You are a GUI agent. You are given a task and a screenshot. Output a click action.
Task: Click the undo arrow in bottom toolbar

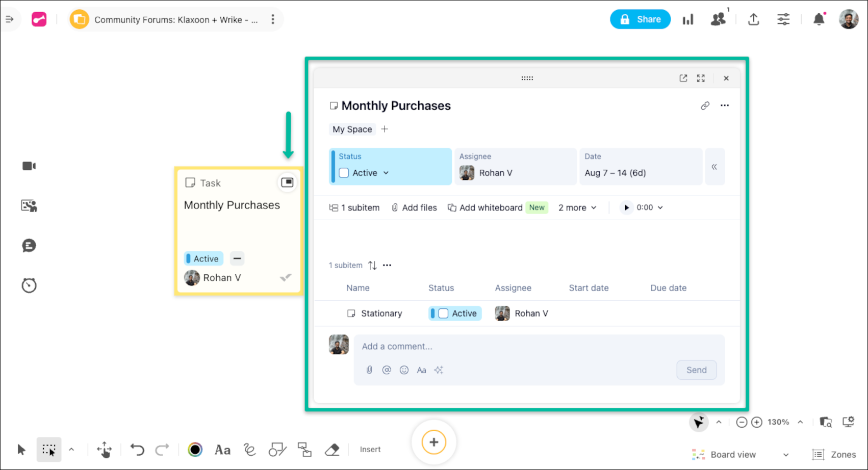137,450
